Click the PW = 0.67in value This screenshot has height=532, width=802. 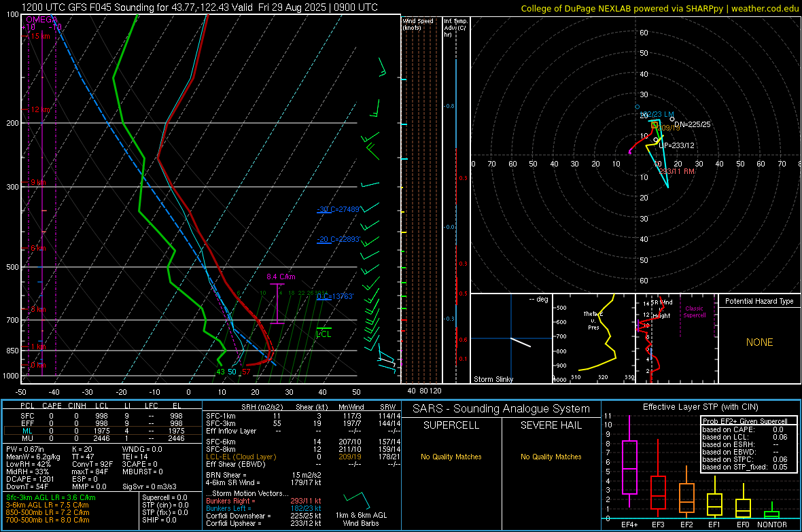[25, 449]
